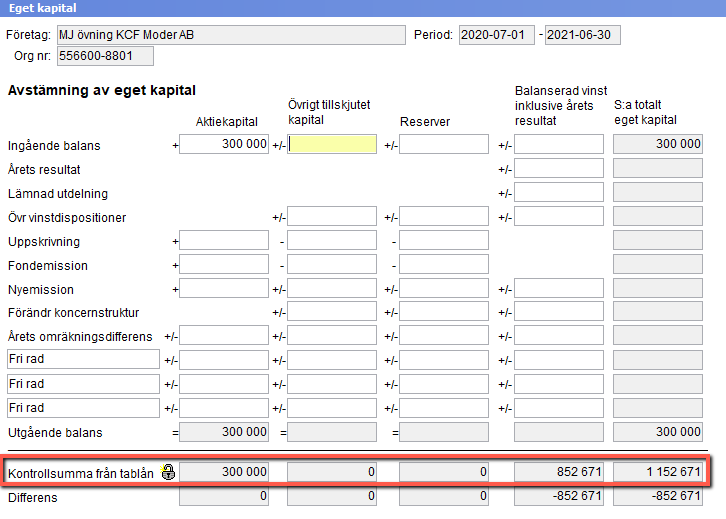
Task: Click Fondemission Reserver field
Action: [444, 264]
